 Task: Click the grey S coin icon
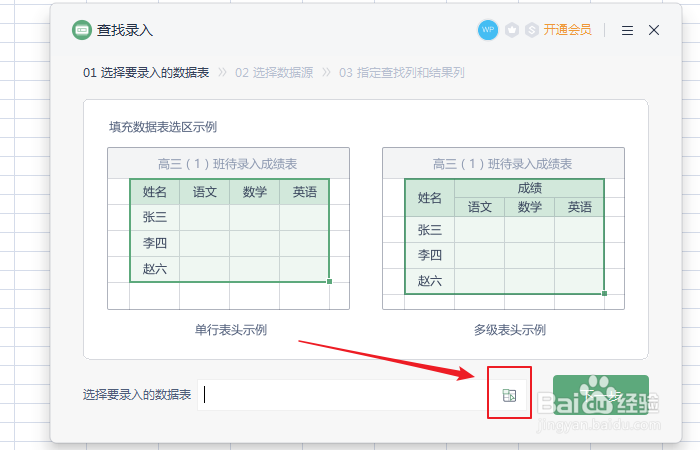(531, 30)
